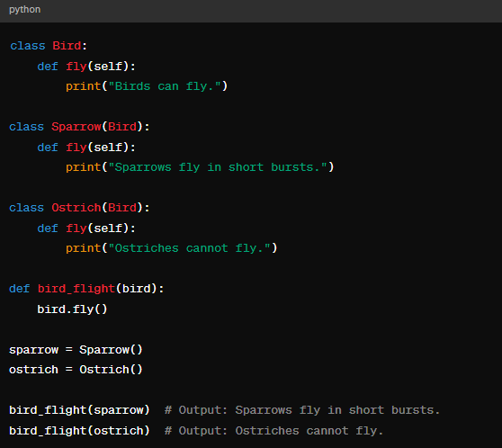Click the Sparrow class name in class definition
The width and height of the screenshot is (502, 448).
[x=76, y=127]
